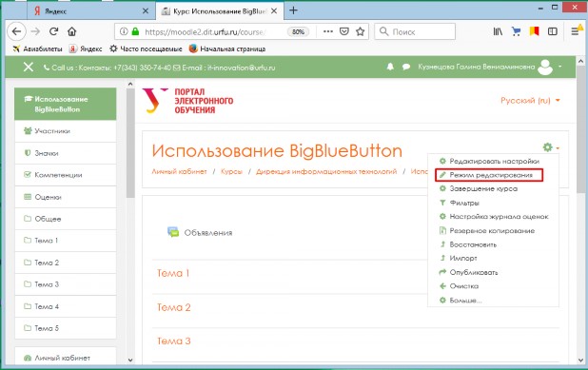Open Firefox hamburger menu
Image resolution: width=588 pixels, height=370 pixels.
[x=576, y=31]
